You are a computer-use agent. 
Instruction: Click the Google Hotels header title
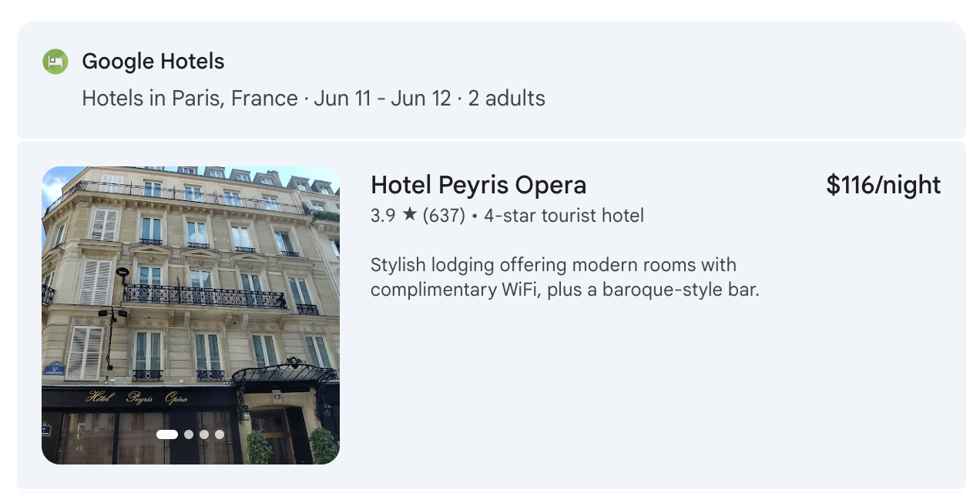[x=152, y=61]
